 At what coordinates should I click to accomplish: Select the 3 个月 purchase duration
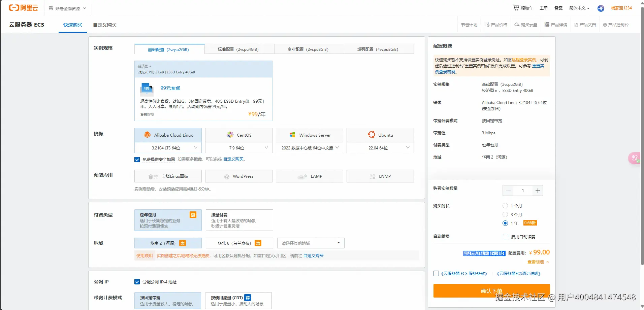pos(505,215)
